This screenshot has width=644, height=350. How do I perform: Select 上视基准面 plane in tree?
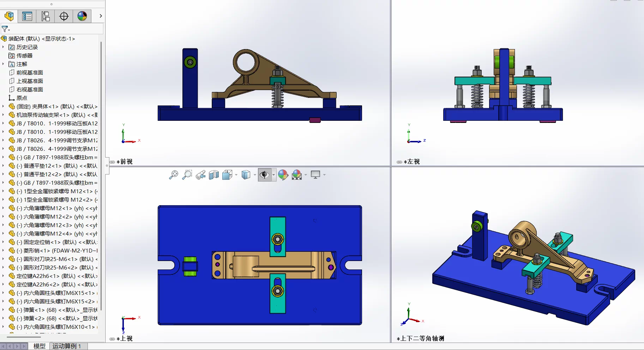click(30, 81)
